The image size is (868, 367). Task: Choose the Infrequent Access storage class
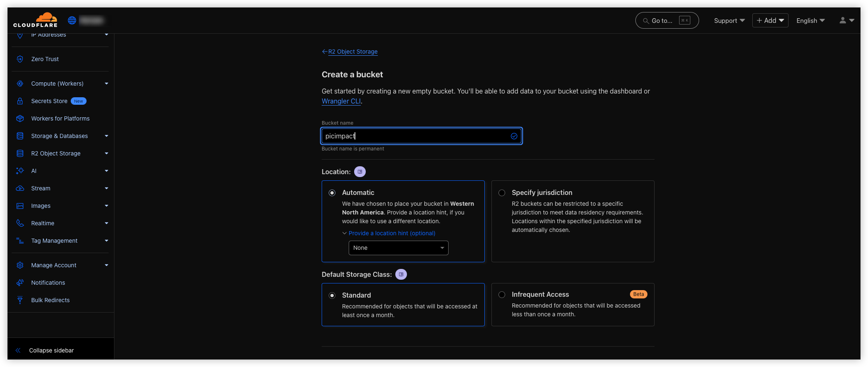pos(502,295)
